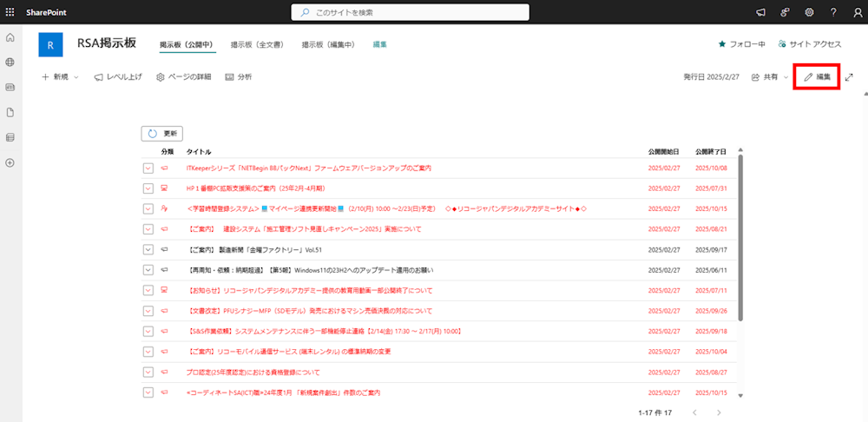The height and width of the screenshot is (422, 868).
Task: Click the list scrollbar up arrow
Action: point(740,149)
